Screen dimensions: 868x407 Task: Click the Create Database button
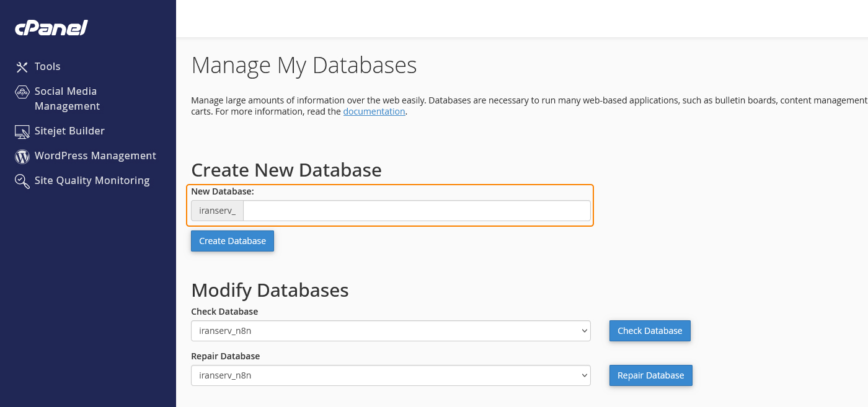pyautogui.click(x=232, y=240)
